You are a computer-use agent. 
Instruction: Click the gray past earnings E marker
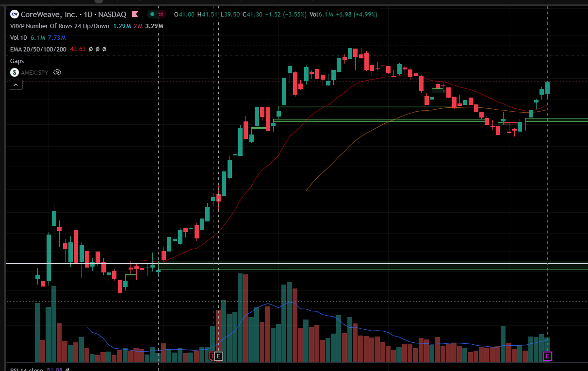218,356
